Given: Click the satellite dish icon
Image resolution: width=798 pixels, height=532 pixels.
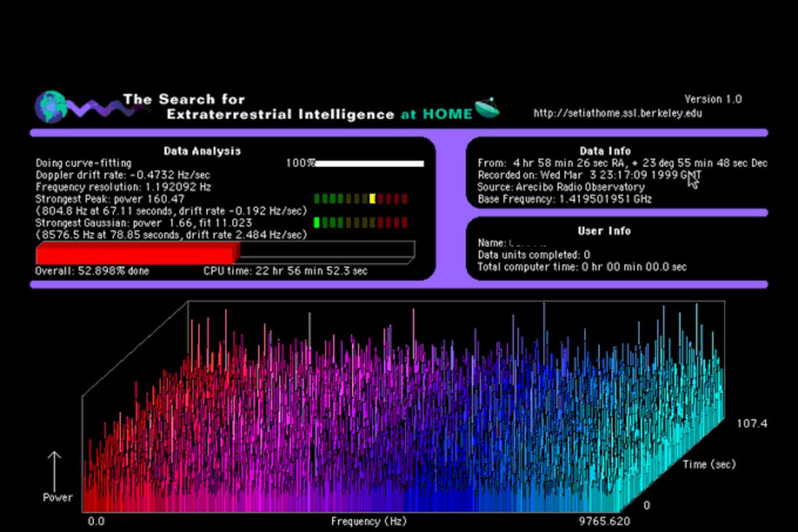Looking at the screenshot, I should tap(487, 108).
